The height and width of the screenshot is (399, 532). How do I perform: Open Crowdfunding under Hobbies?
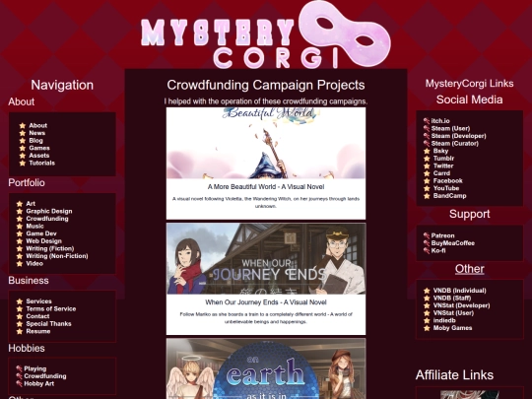45,376
